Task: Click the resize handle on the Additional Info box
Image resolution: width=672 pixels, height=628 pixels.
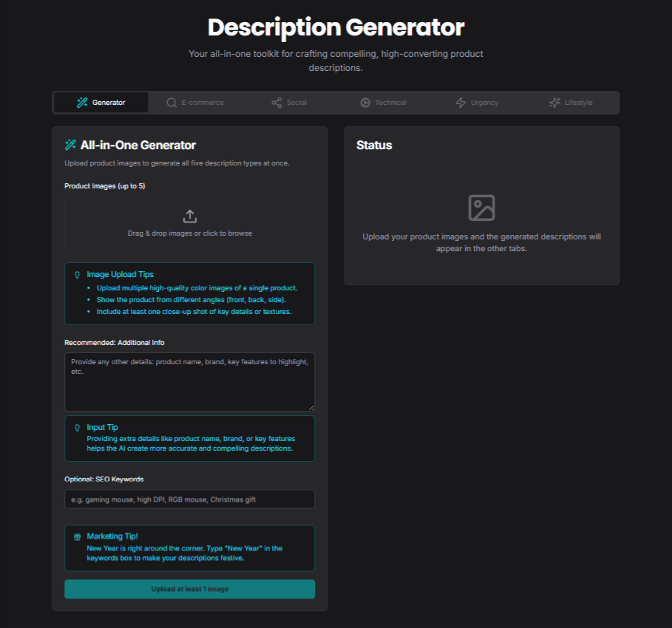Action: click(x=311, y=407)
